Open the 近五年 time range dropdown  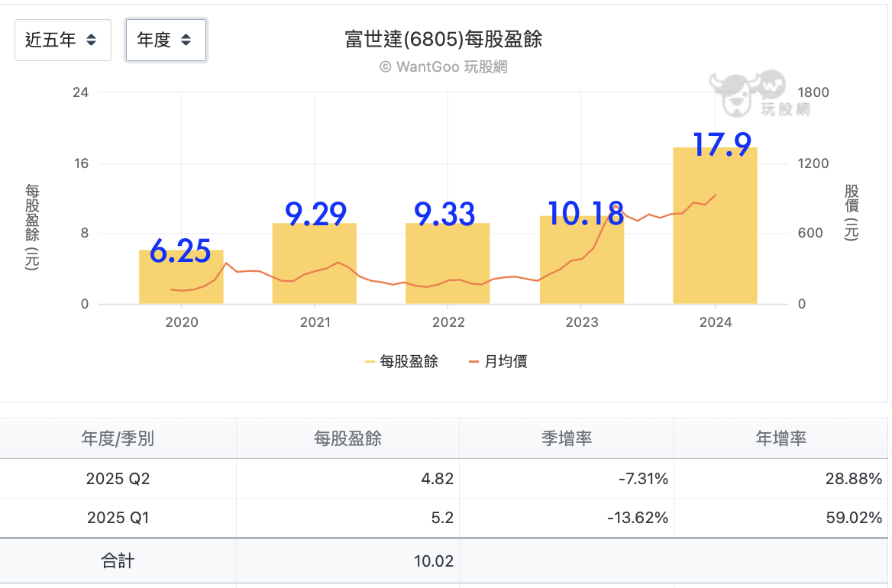(63, 40)
